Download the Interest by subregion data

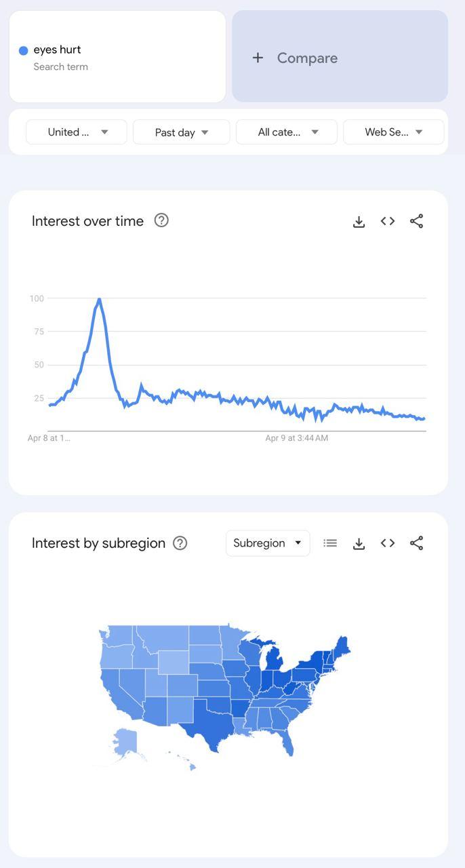[359, 543]
